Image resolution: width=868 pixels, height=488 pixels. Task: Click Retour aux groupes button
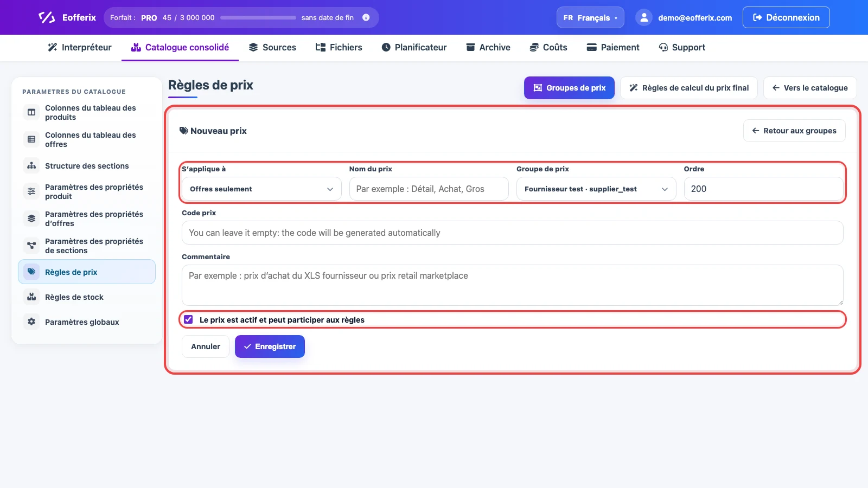pos(794,131)
